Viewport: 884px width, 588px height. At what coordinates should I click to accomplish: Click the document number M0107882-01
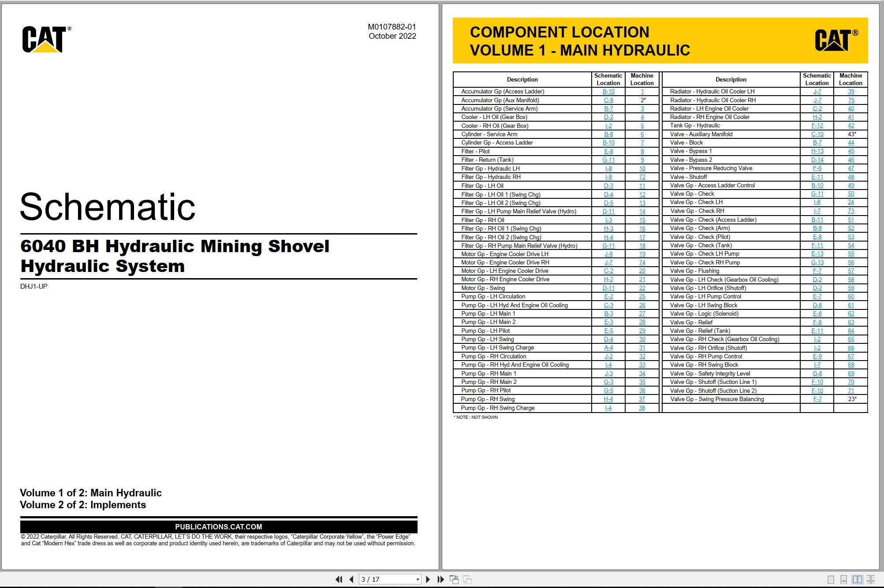click(x=392, y=27)
